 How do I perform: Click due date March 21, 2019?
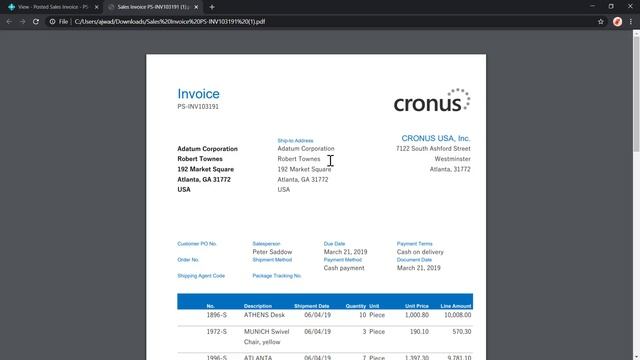(345, 252)
